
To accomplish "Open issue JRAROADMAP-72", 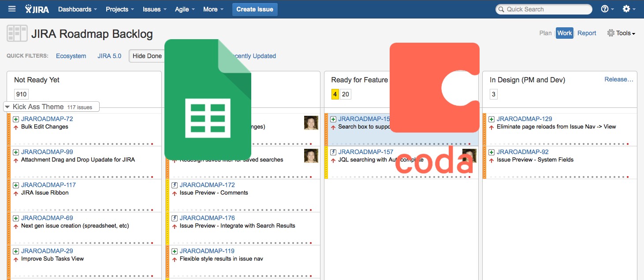I will coord(47,119).
